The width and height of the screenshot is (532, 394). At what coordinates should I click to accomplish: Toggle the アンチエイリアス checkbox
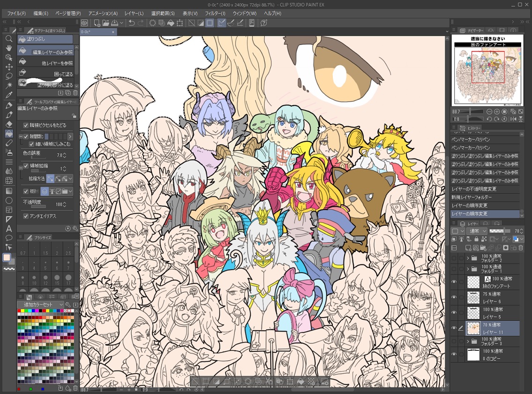26,216
